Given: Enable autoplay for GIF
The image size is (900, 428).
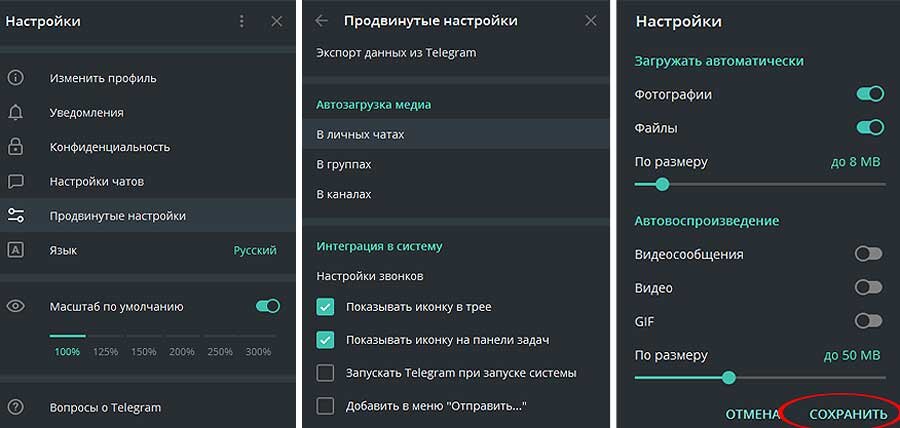Looking at the screenshot, I should pos(869,321).
